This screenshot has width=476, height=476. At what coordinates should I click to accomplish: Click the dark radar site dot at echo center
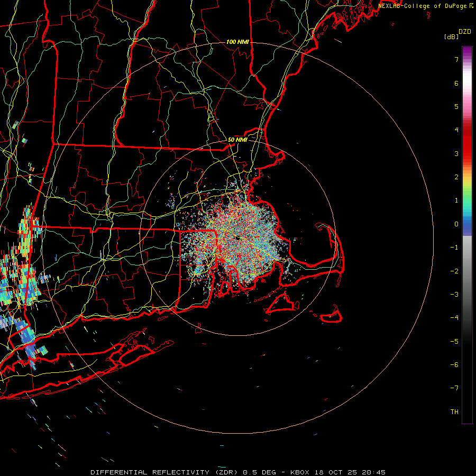[237, 239]
